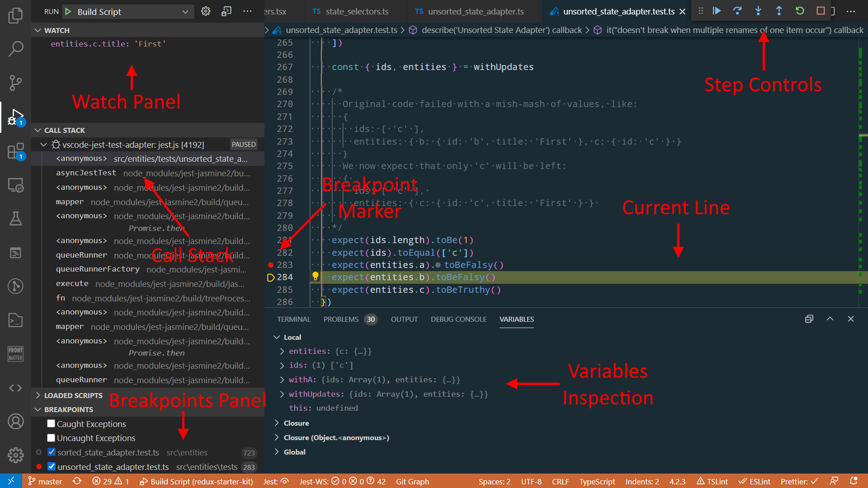Click the feedback icon in status bar
Image resolution: width=868 pixels, height=488 pixels.
pos(834,481)
